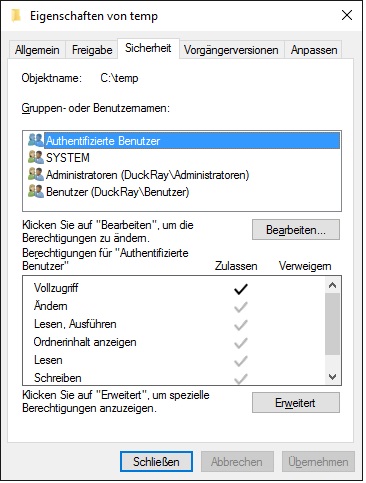
Task: Click the Vollzugriff Zulassen checkmark
Action: pos(241,289)
